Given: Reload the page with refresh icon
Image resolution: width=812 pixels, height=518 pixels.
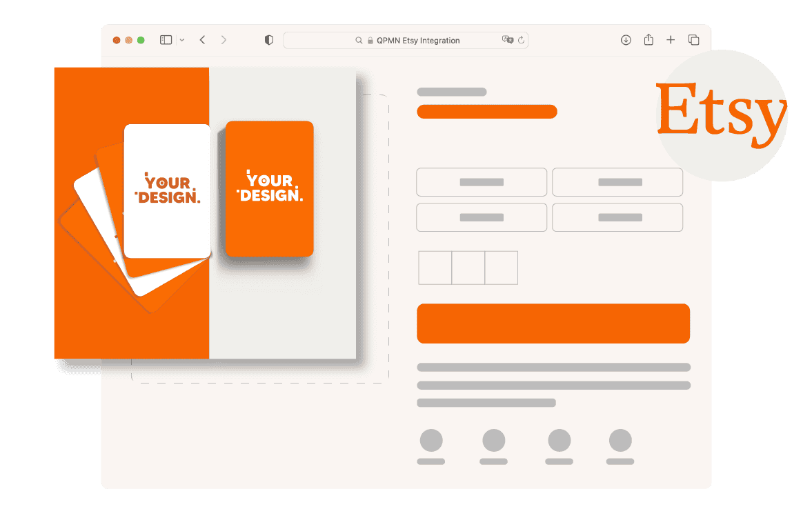Looking at the screenshot, I should coord(522,40).
